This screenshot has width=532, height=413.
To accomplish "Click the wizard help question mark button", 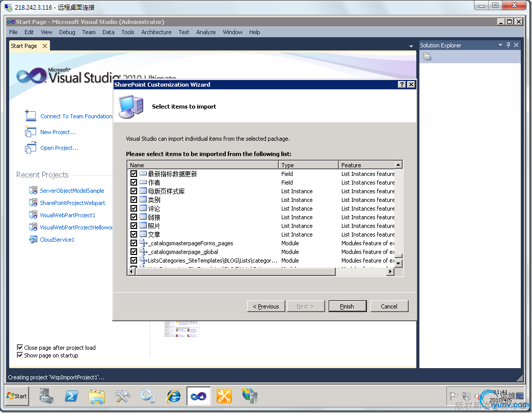I will coord(402,85).
